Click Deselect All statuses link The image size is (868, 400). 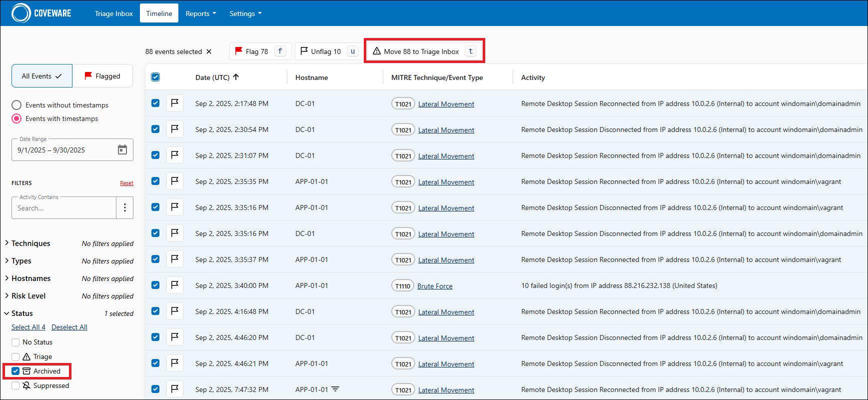[69, 327]
